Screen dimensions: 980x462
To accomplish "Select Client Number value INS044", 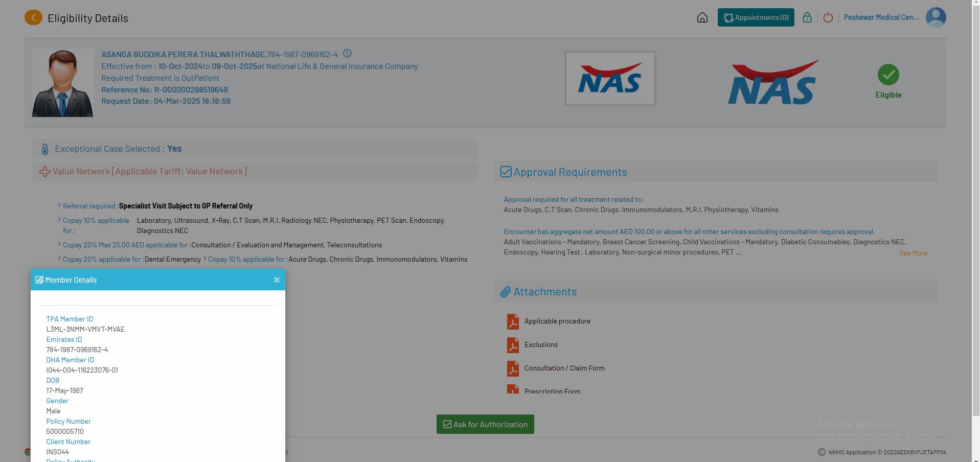I will click(57, 452).
